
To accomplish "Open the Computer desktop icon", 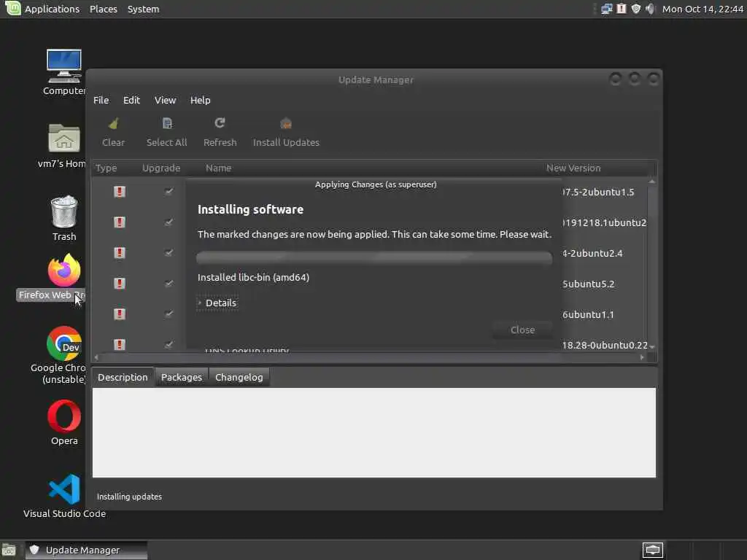I will pyautogui.click(x=64, y=66).
